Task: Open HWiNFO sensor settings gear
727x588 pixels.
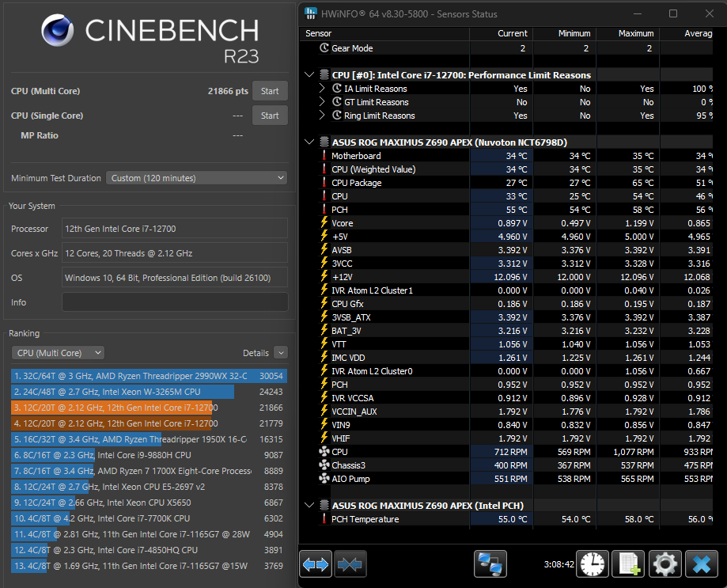Action: tap(665, 564)
